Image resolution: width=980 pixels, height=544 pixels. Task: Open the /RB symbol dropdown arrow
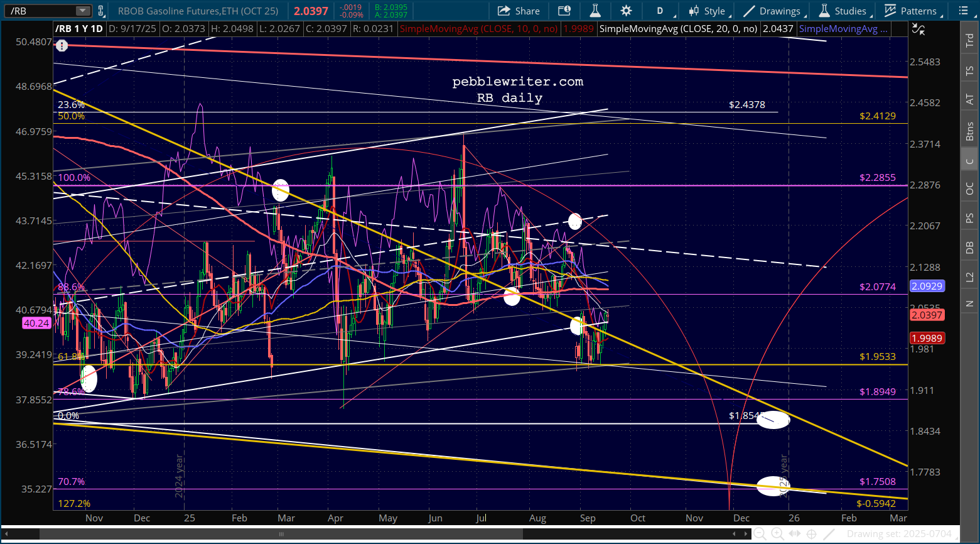tap(83, 11)
